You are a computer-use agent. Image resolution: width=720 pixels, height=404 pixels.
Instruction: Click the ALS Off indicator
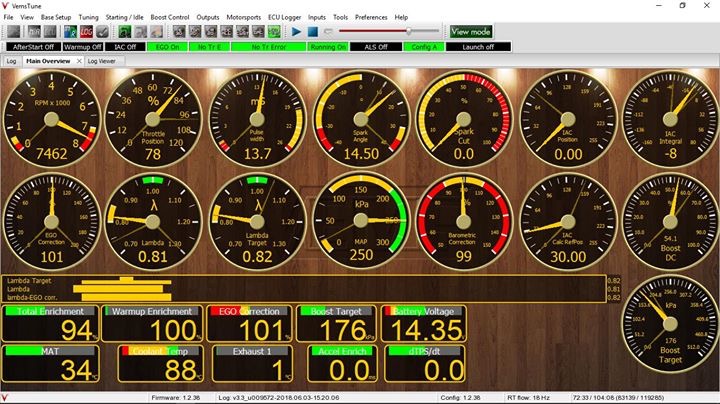tap(376, 47)
